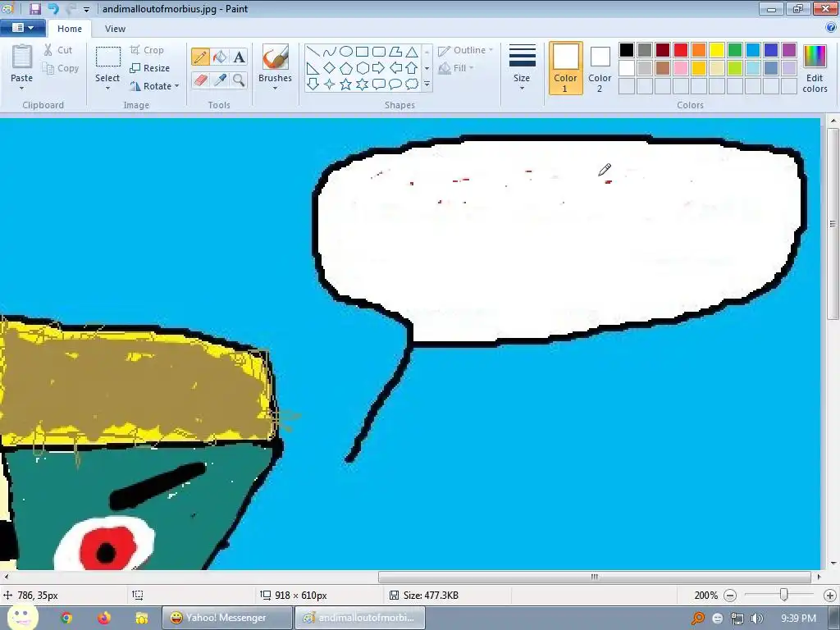Image resolution: width=840 pixels, height=630 pixels.
Task: Open the Paint file menu button
Action: pyautogui.click(x=22, y=28)
